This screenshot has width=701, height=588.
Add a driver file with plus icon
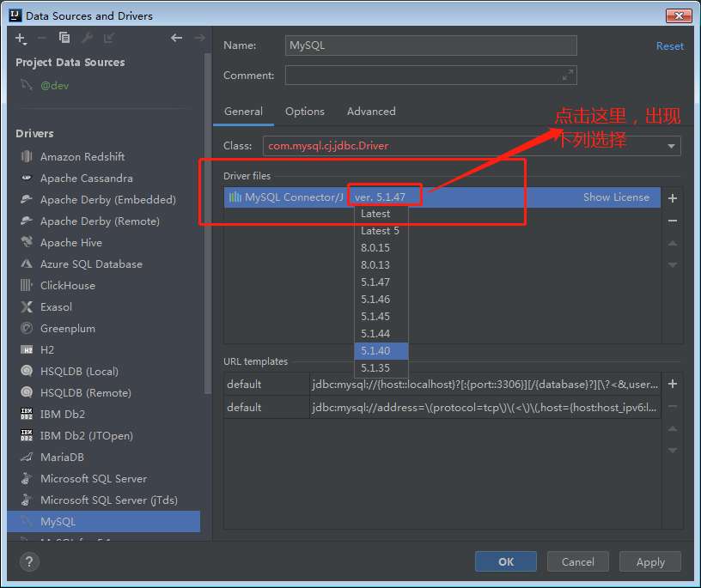click(x=673, y=198)
